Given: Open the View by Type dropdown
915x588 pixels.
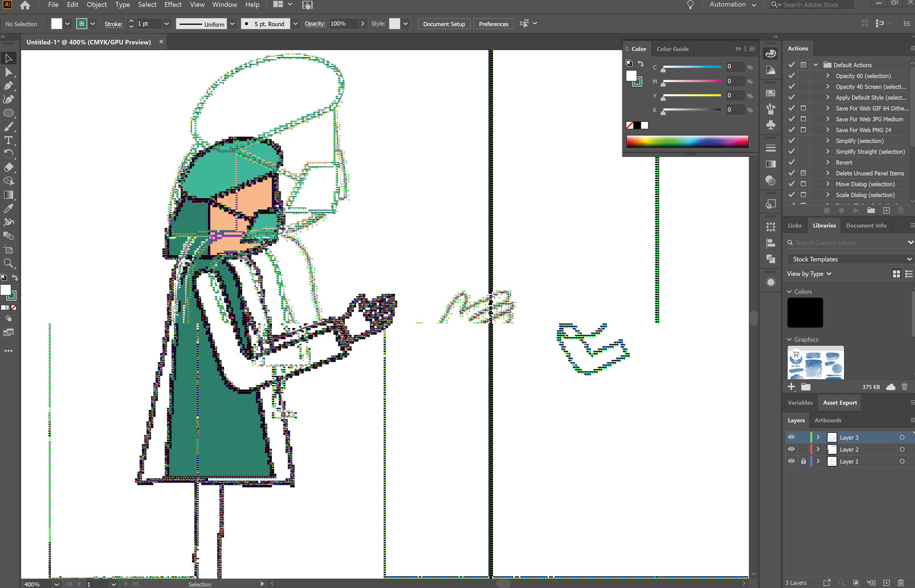Looking at the screenshot, I should pos(809,274).
